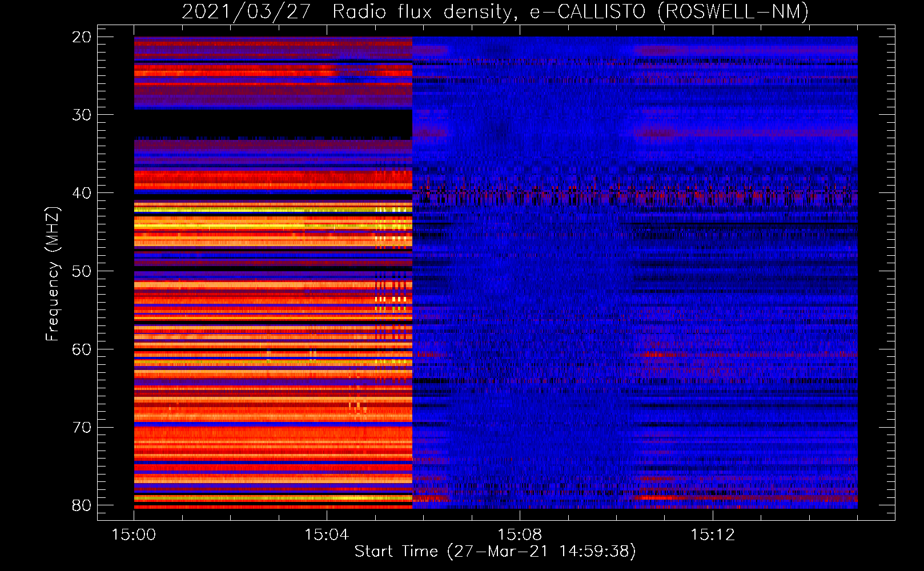Click the 'Frequency (MHZ)' axis label
The width and height of the screenshot is (924, 571).
point(53,275)
